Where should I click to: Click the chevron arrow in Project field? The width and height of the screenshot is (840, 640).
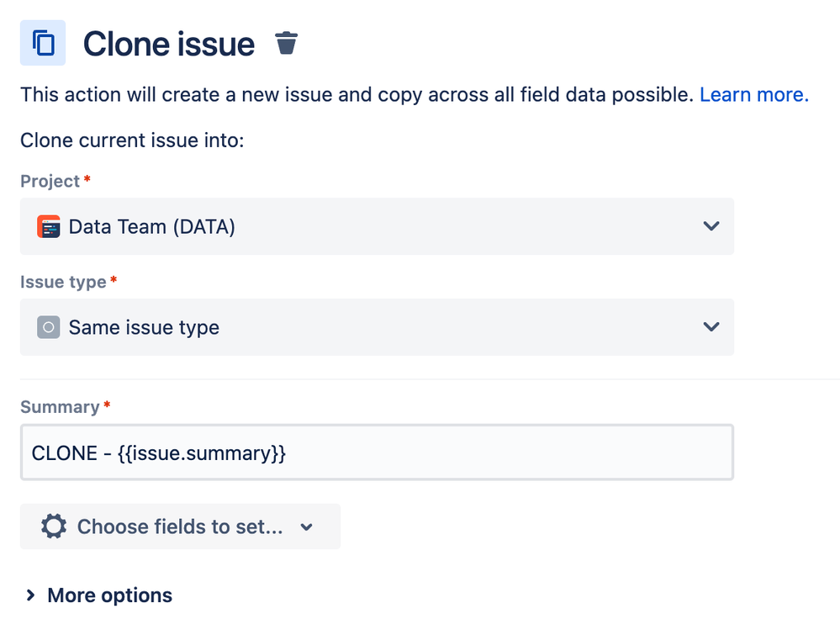coord(711,226)
